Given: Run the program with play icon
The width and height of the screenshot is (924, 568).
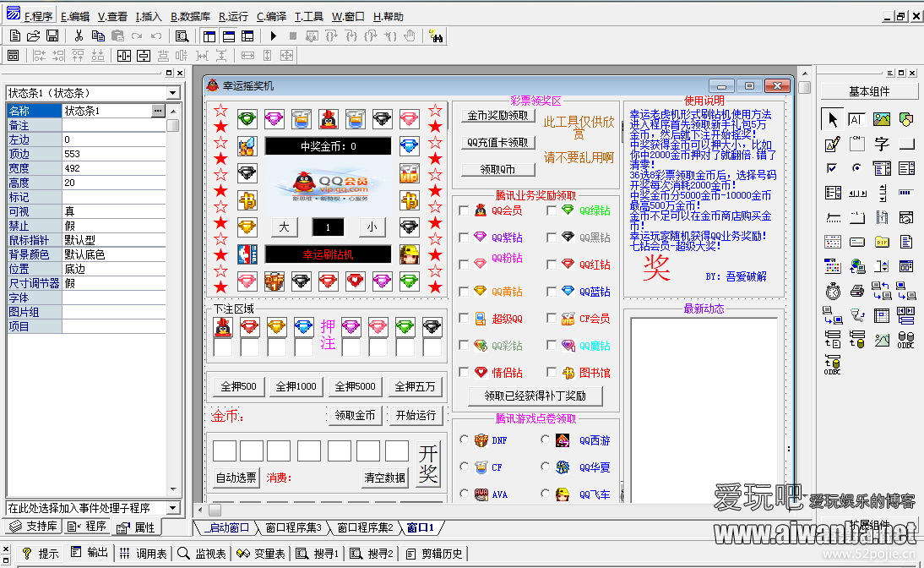Looking at the screenshot, I should [273, 36].
